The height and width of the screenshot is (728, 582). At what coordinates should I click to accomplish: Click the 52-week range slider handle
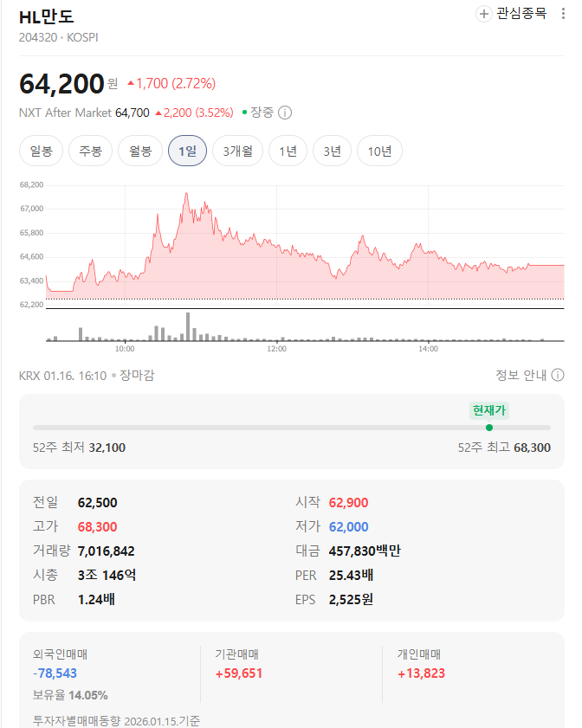(x=488, y=427)
